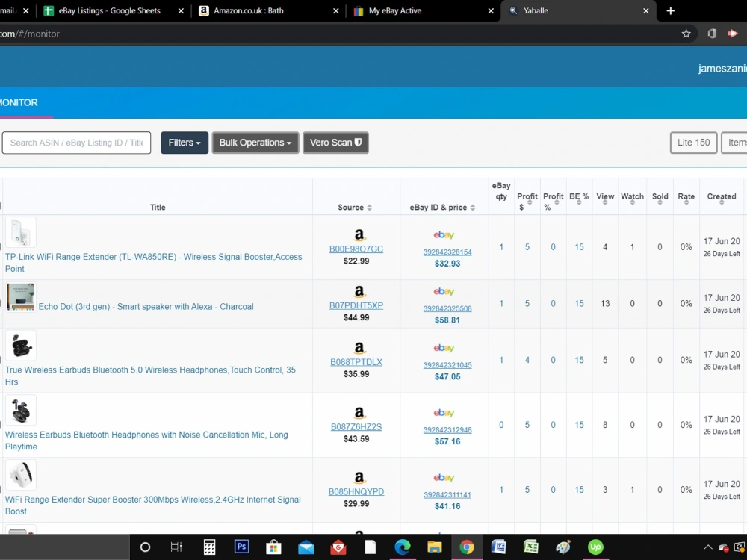Screen dimensions: 747x560
Task: Click jameszani account name in header
Action: [722, 68]
